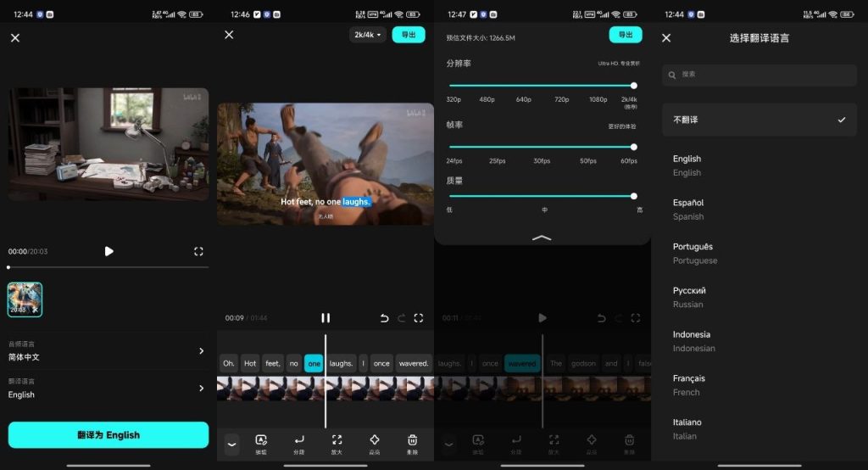Click the 20:03 preview progress bar handle
Screen dimensions: 868x470
coord(8,267)
